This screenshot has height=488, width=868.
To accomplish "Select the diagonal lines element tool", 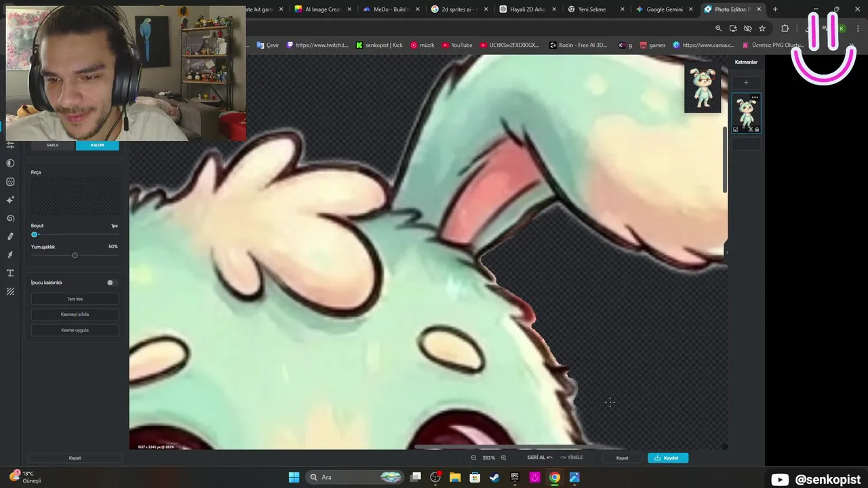I will pos(10,291).
